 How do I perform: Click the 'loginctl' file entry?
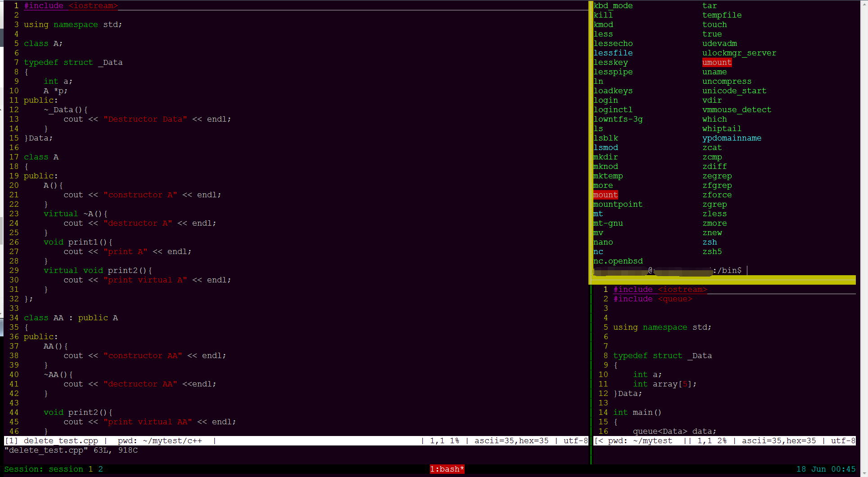tap(613, 109)
